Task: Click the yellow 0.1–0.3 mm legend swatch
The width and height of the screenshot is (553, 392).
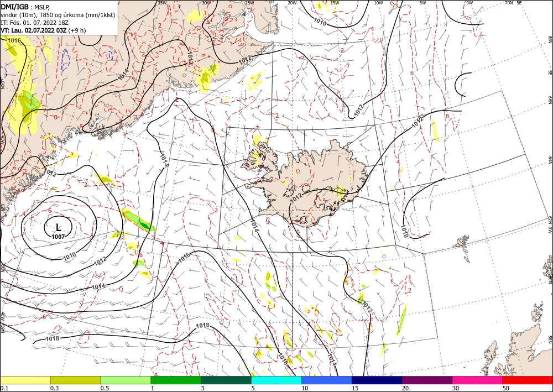Action: [25, 380]
